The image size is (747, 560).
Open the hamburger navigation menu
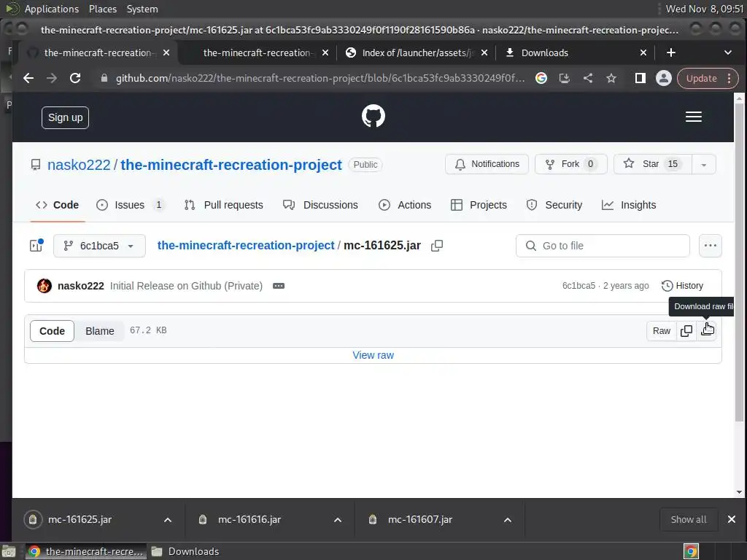tap(693, 117)
